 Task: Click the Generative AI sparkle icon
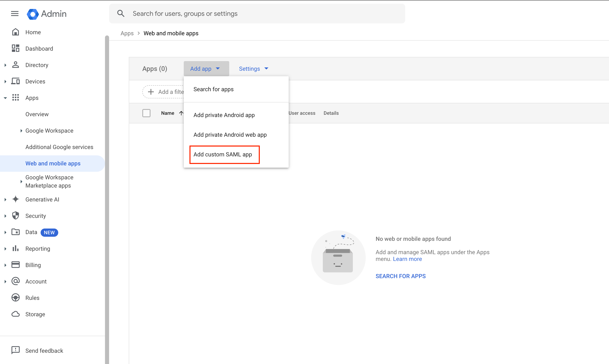tap(15, 199)
